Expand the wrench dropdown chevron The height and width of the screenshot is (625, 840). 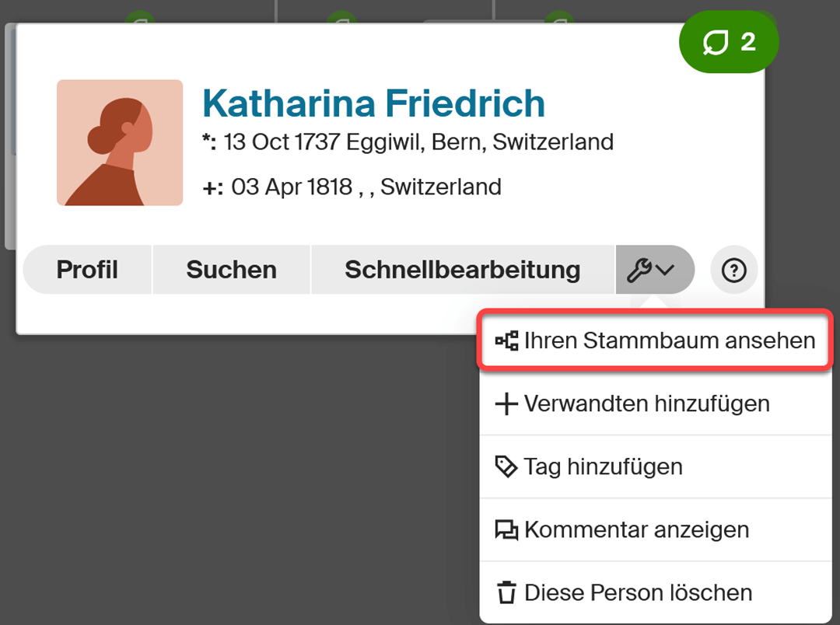click(665, 270)
